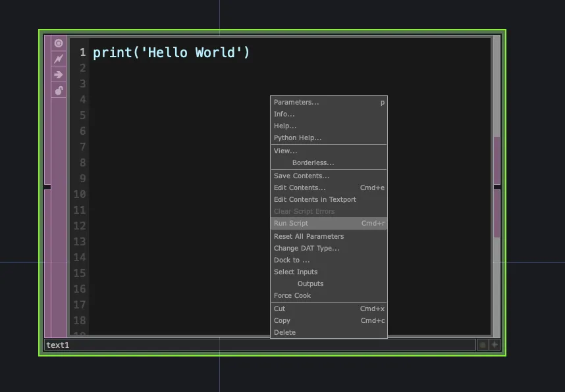Image resolution: width=565 pixels, height=392 pixels.
Task: Expand the Select Inputs submenu
Action: pyautogui.click(x=296, y=272)
